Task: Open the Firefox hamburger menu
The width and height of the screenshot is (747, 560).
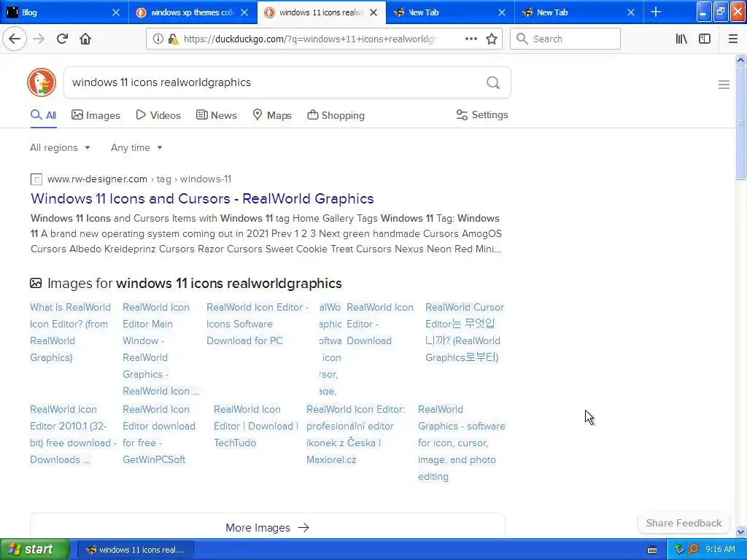Action: (733, 39)
